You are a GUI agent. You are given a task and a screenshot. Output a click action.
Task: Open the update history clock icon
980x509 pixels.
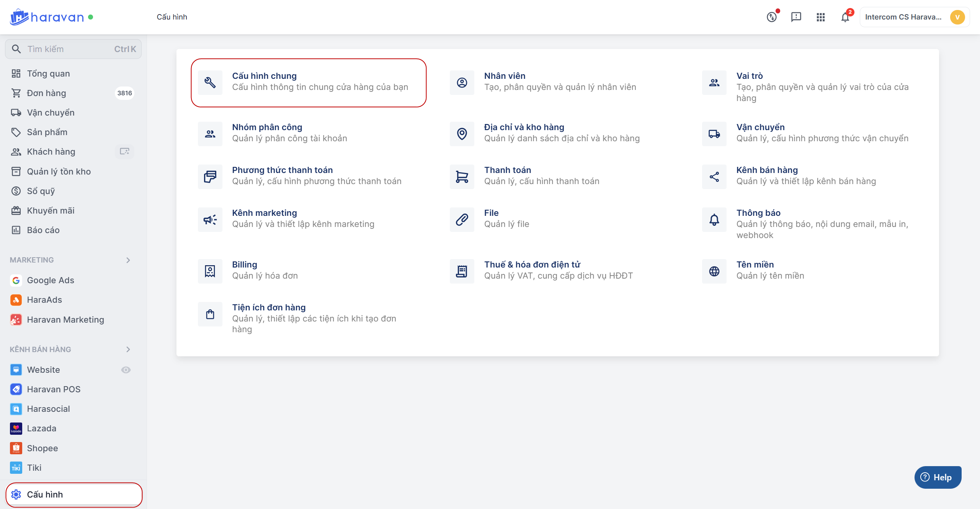pos(771,17)
